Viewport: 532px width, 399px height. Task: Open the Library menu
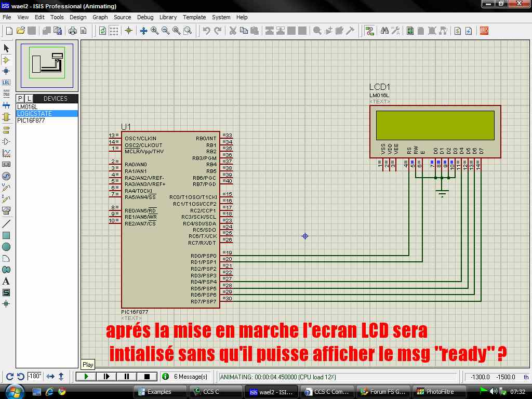pos(168,17)
